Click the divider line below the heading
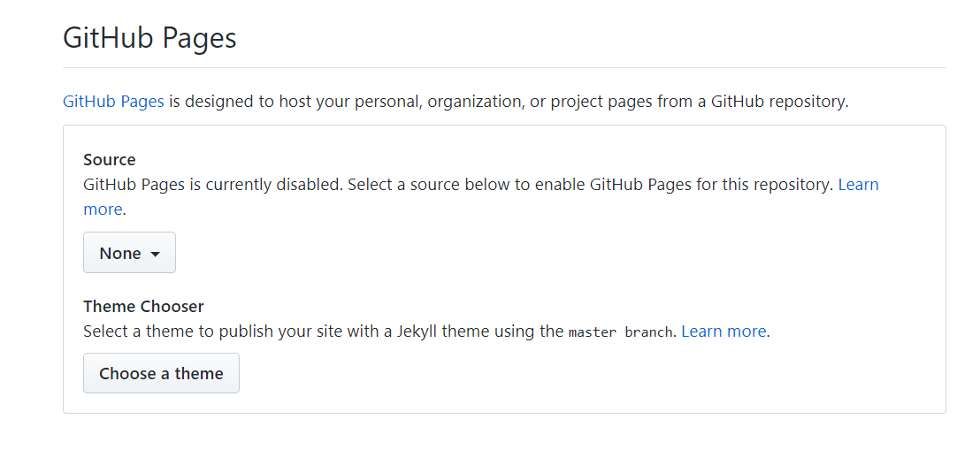 504,67
